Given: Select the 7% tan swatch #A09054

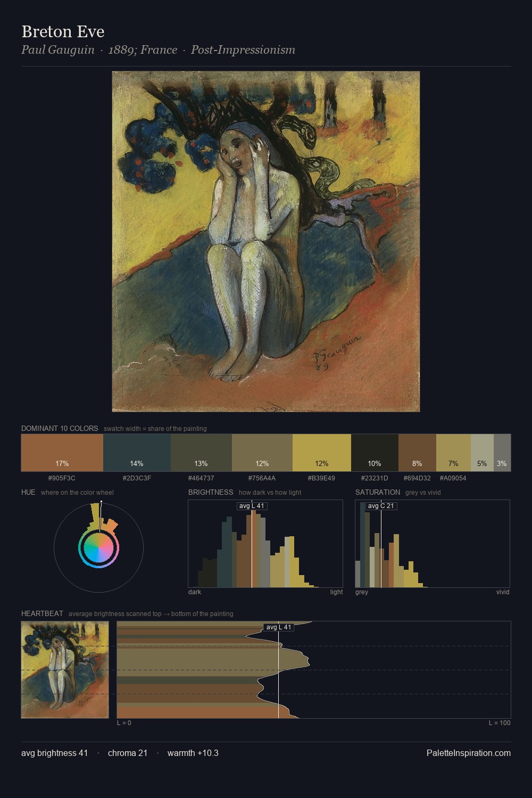Looking at the screenshot, I should coord(453,453).
